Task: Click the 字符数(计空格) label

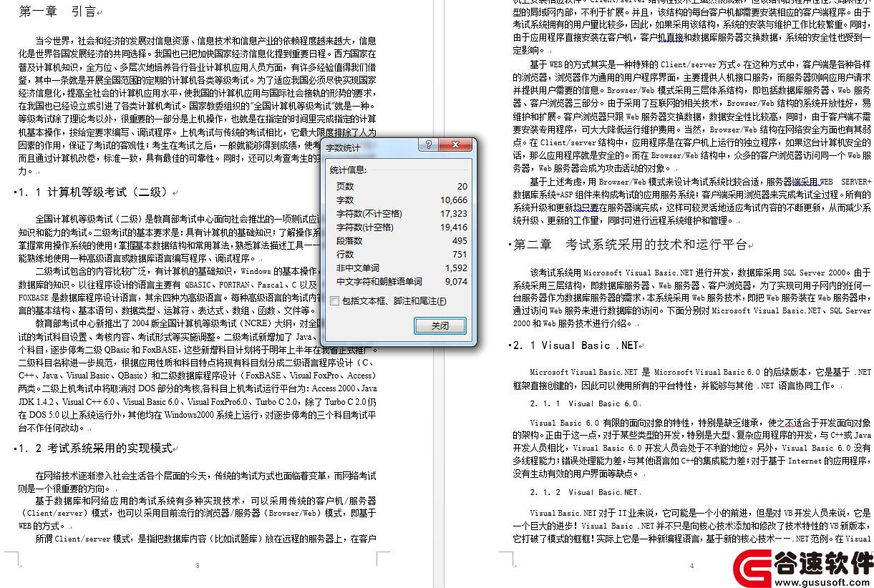Action: pyautogui.click(x=365, y=227)
